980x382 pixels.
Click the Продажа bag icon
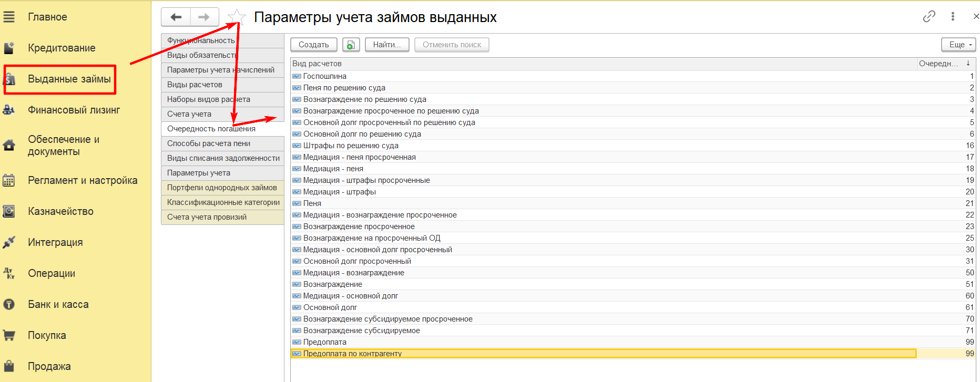(x=9, y=366)
